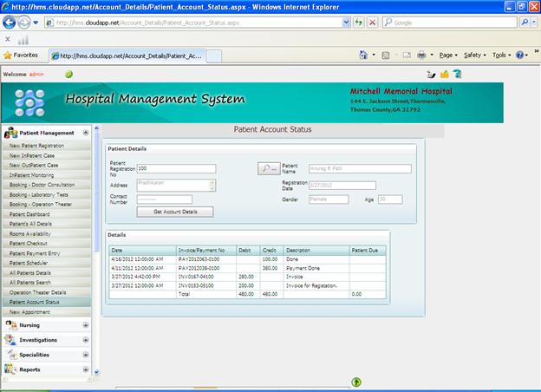The width and height of the screenshot is (541, 392).
Task: Click the IE Print toolbar icon
Action: 420,55
